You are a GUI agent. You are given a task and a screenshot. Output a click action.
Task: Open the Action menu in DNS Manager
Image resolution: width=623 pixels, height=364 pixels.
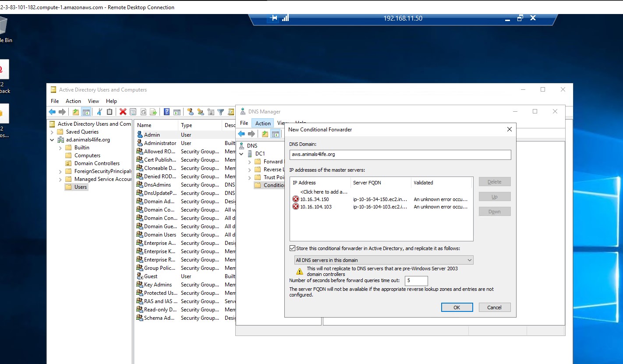click(262, 123)
